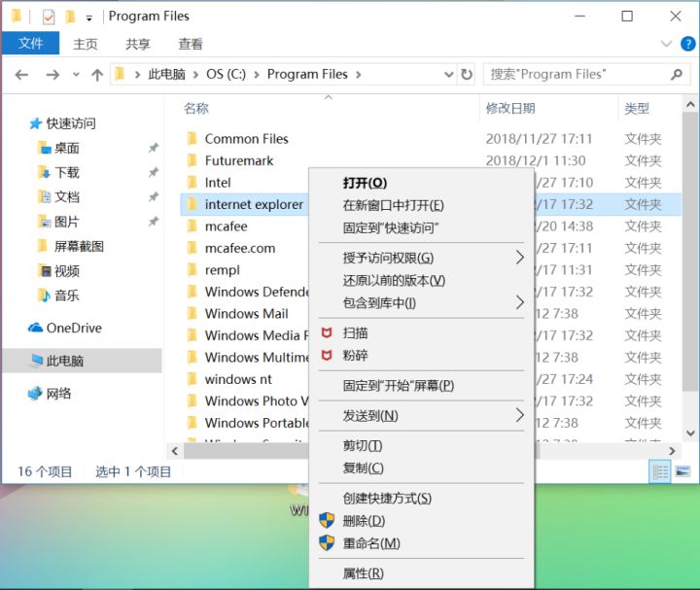The height and width of the screenshot is (590, 700).
Task: Open Customize Quick Access Toolbar dropdown
Action: pos(88,17)
